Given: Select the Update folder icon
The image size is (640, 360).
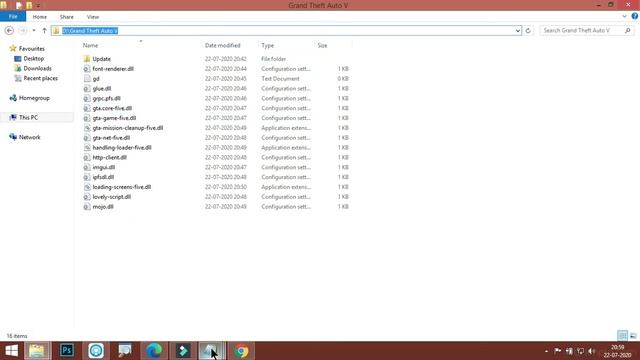Looking at the screenshot, I should 87,59.
